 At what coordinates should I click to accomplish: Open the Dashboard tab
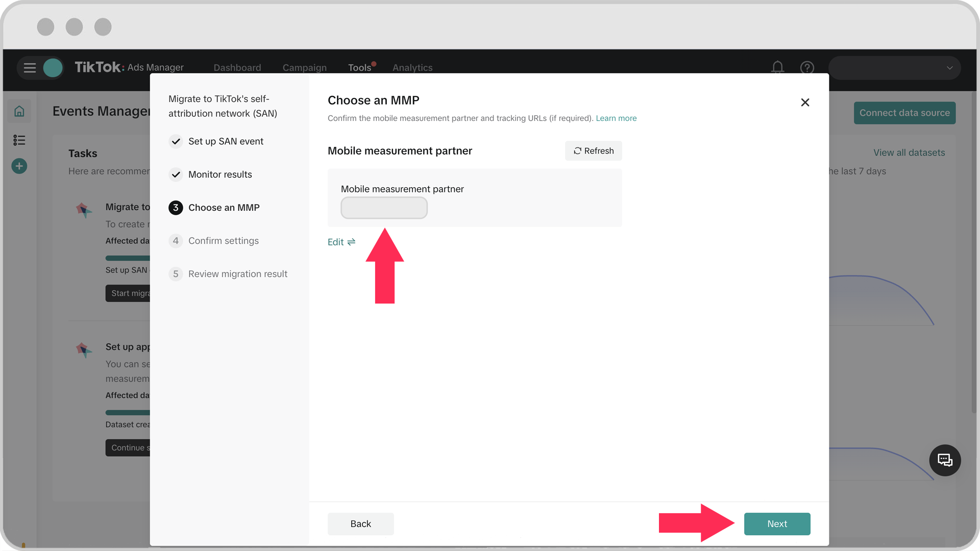tap(237, 67)
